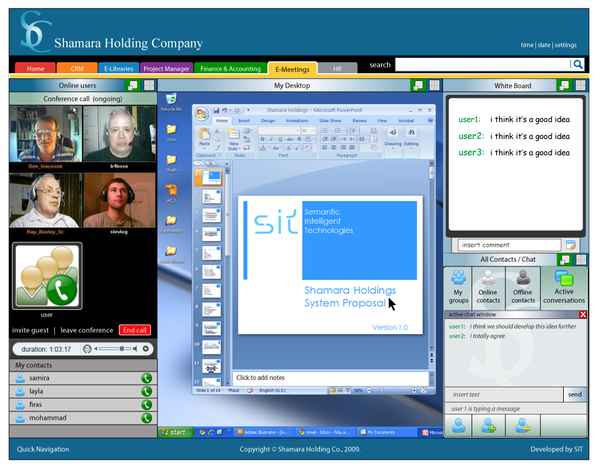Click the clock icon next to duration
This screenshot has width=600, height=470.
(x=87, y=349)
